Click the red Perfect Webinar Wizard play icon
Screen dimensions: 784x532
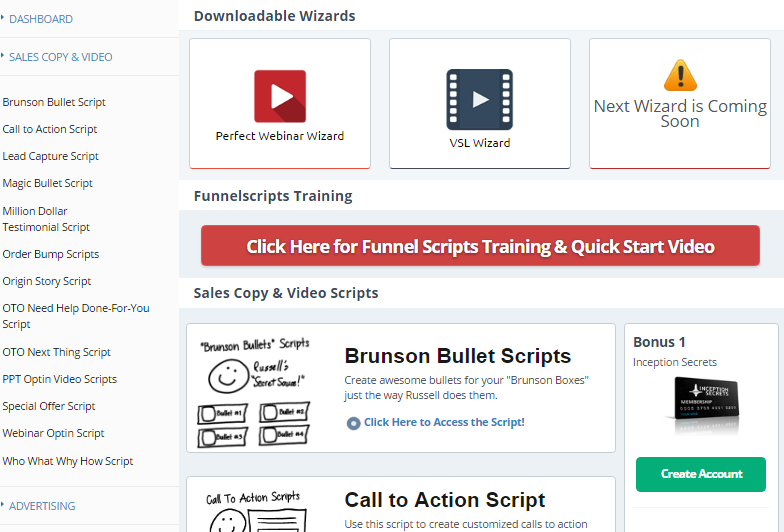click(280, 96)
